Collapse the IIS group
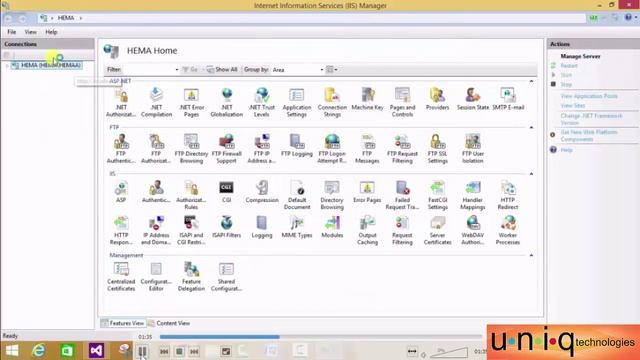The width and height of the screenshot is (640, 360). point(531,174)
